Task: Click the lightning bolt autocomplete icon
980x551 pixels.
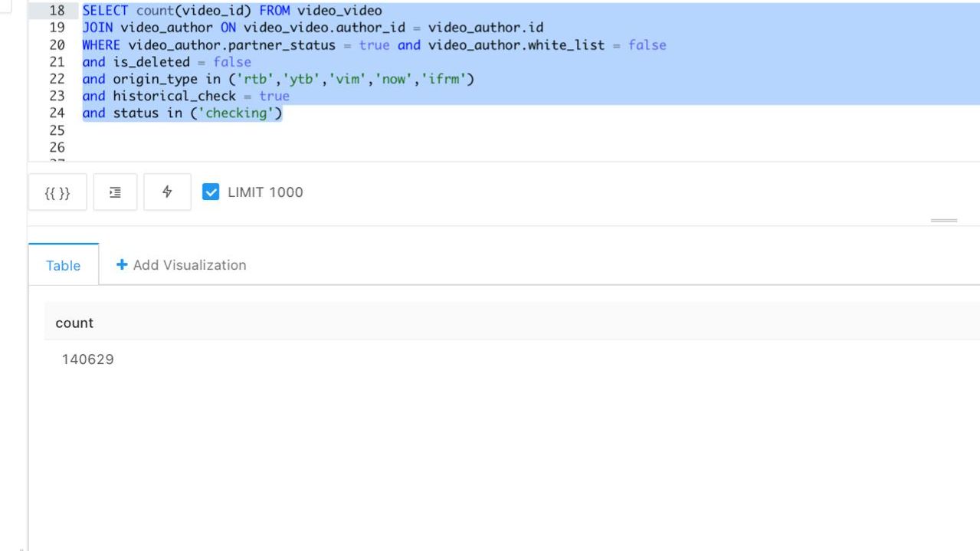Action: (x=167, y=192)
